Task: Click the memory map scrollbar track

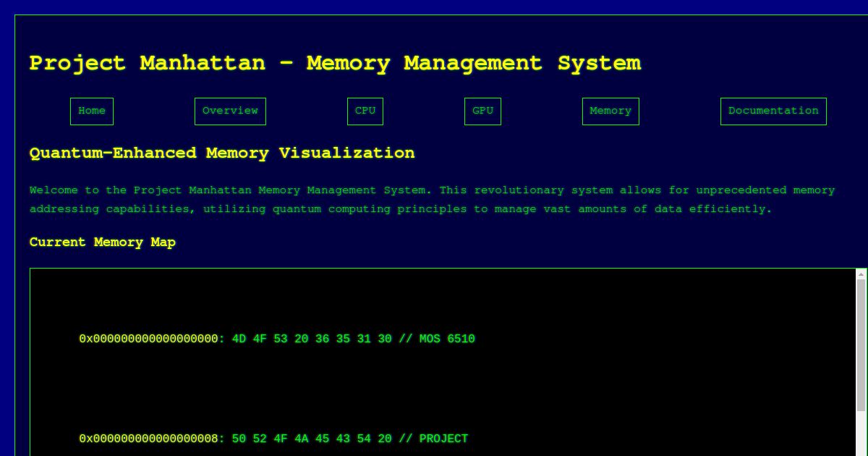Action: point(860,362)
